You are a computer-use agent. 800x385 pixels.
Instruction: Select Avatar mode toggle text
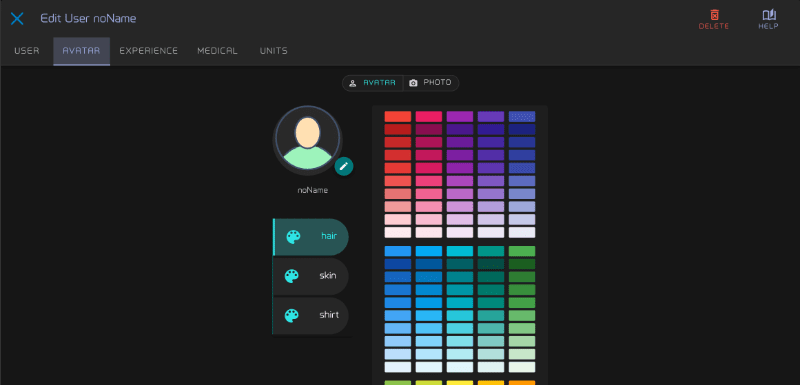click(379, 83)
